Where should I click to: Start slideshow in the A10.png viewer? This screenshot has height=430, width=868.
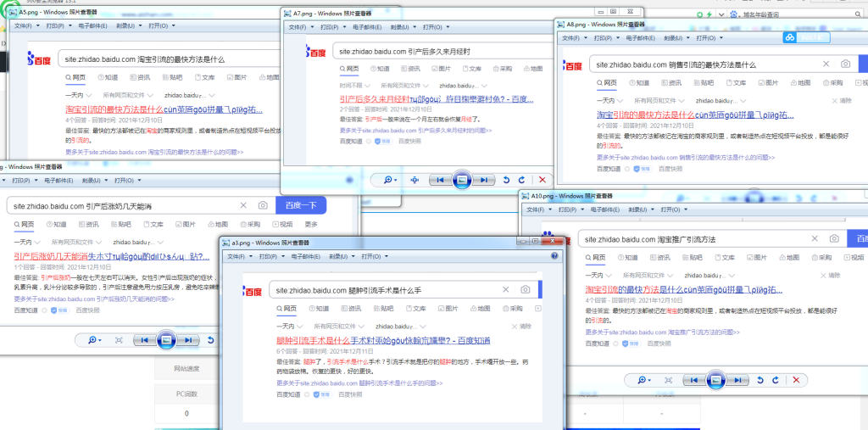click(x=715, y=380)
